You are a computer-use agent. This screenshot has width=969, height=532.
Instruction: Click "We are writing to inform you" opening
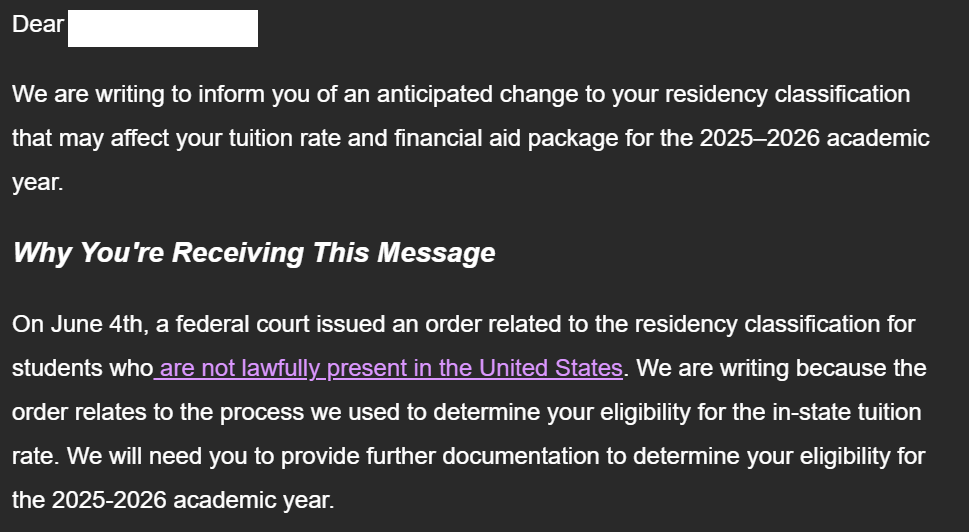tap(150, 95)
